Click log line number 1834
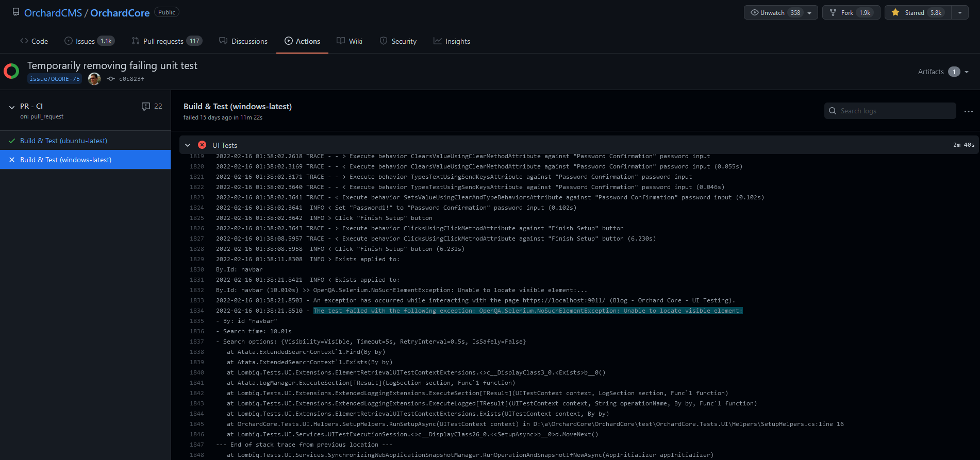 pyautogui.click(x=197, y=311)
